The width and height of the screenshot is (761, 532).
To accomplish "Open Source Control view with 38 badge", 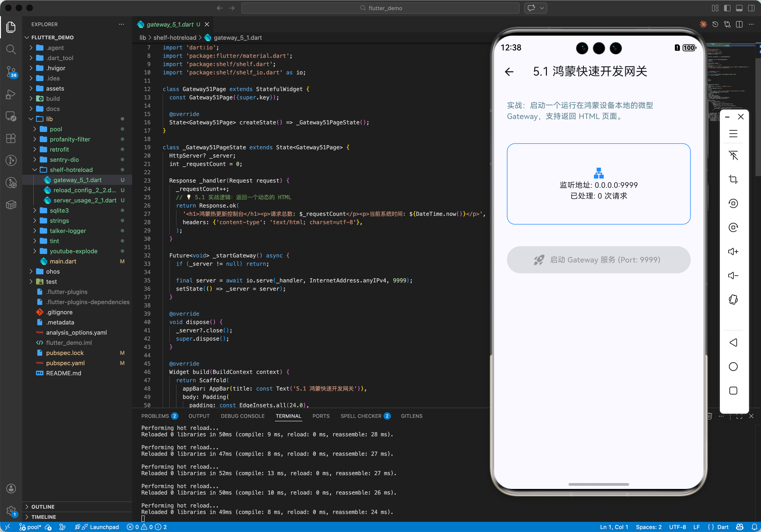I will (11, 71).
